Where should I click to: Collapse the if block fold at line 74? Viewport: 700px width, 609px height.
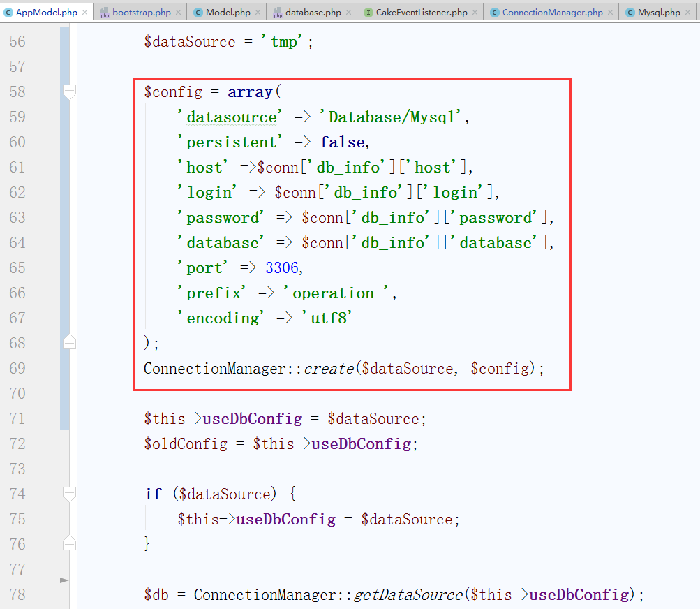tap(69, 494)
